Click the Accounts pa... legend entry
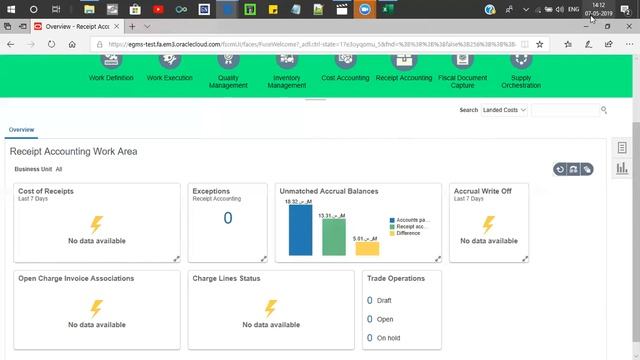Image resolution: width=640 pixels, height=360 pixels. pos(410,220)
